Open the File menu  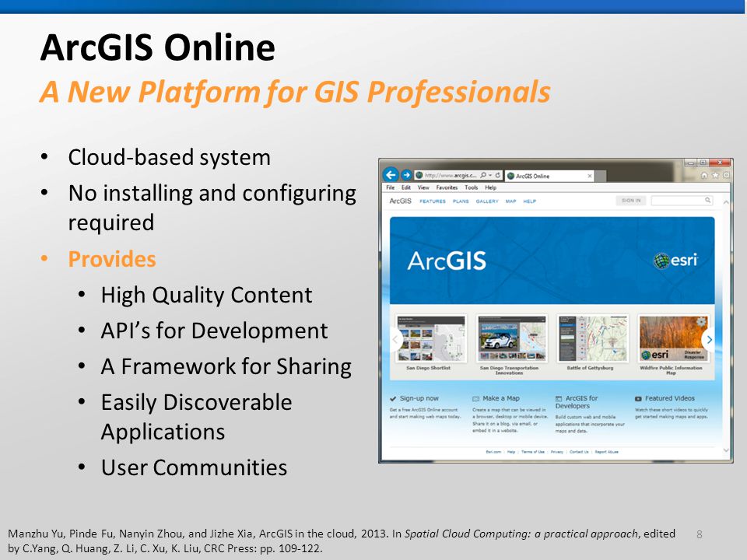click(390, 187)
